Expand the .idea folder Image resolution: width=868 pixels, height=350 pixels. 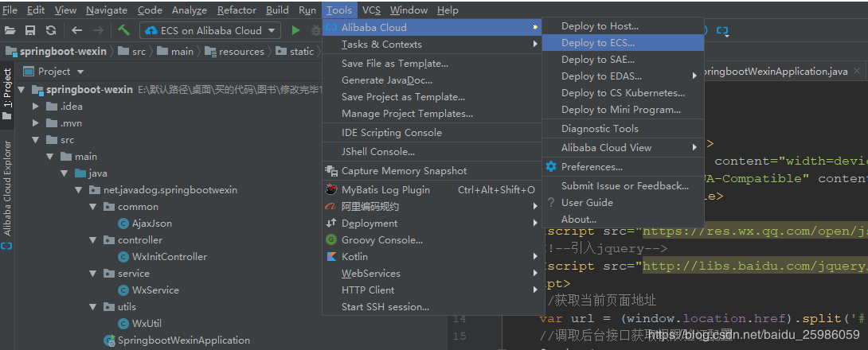36,107
